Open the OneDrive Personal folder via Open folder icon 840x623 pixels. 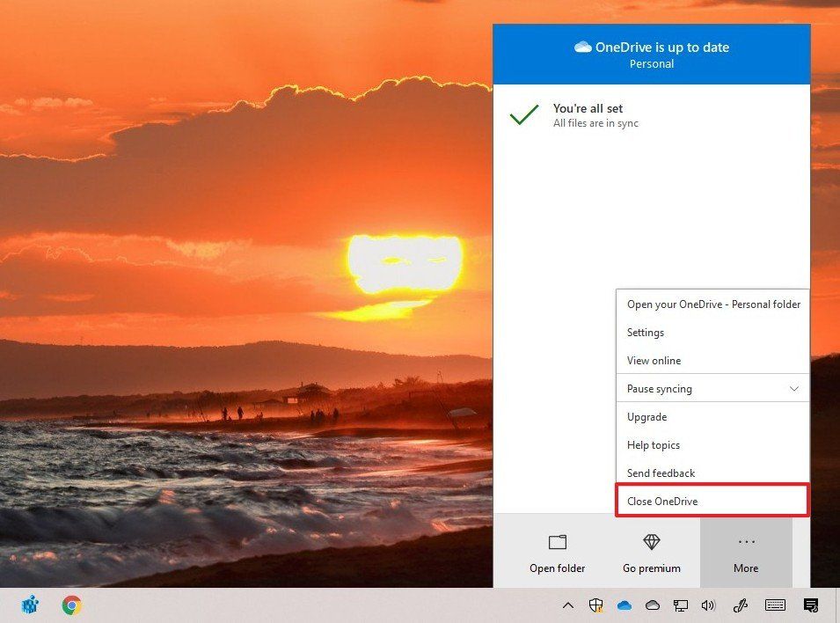tap(557, 550)
